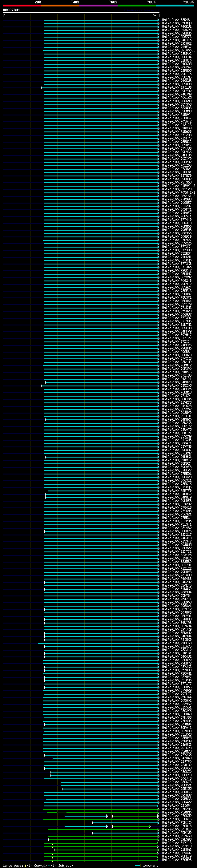Select hit UniRef100_C3UP02
Screen dimensions: 197x868
click(x=177, y=54)
